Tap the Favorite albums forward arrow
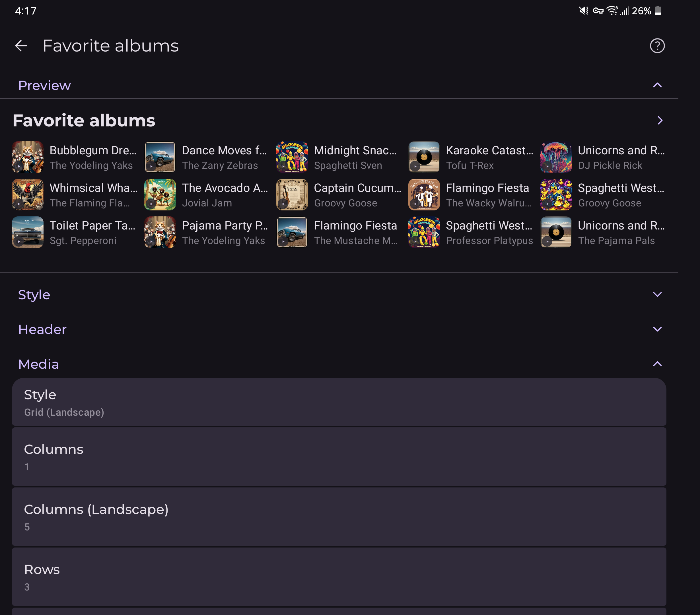This screenshot has width=700, height=615. (x=660, y=120)
